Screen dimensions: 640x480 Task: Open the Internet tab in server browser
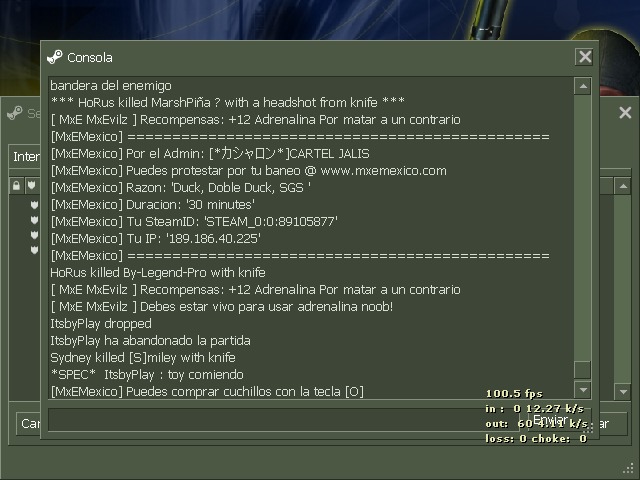click(25, 156)
